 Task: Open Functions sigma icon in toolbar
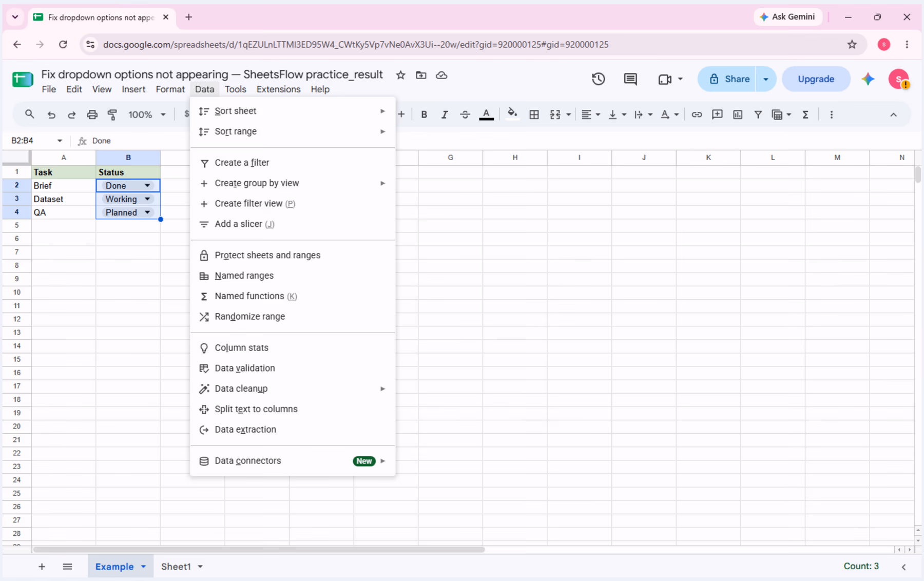click(805, 114)
